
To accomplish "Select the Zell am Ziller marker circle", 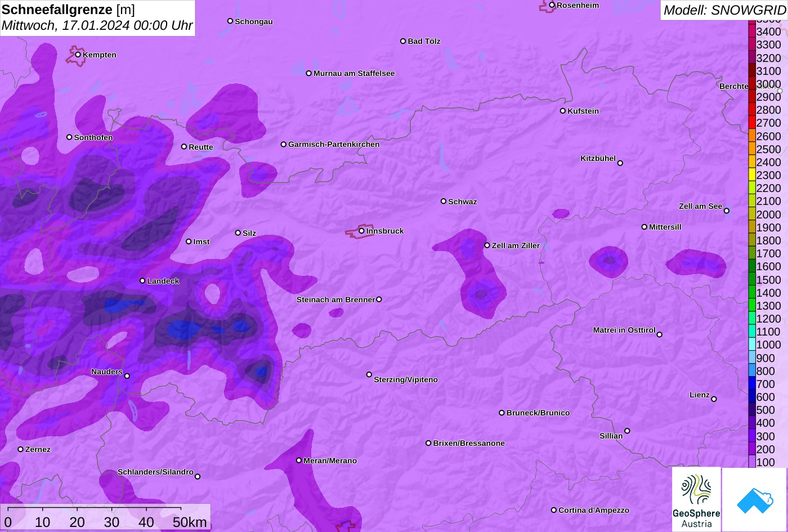I will 487,245.
